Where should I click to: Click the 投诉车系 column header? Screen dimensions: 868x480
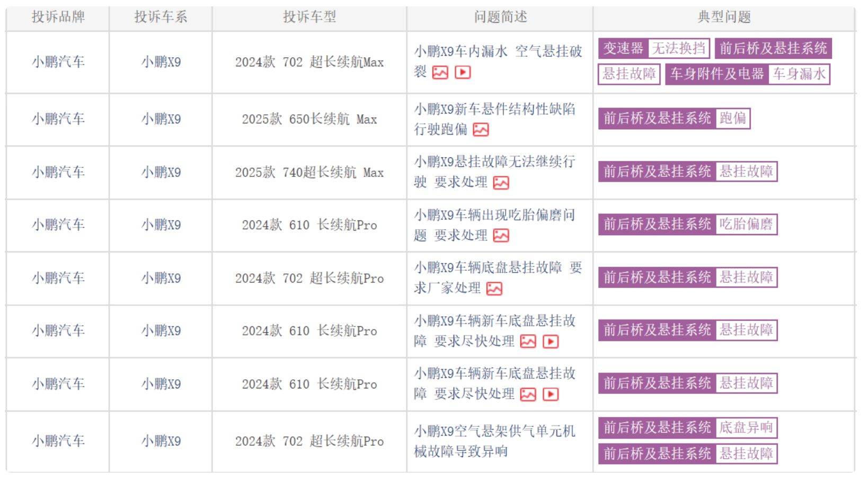[161, 17]
